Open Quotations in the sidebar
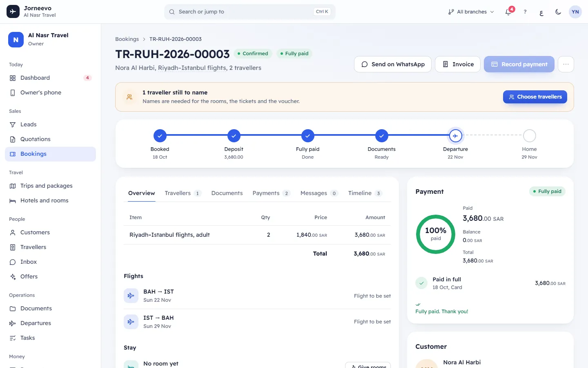Screen dimensions: 588x368 click(x=50, y=139)
